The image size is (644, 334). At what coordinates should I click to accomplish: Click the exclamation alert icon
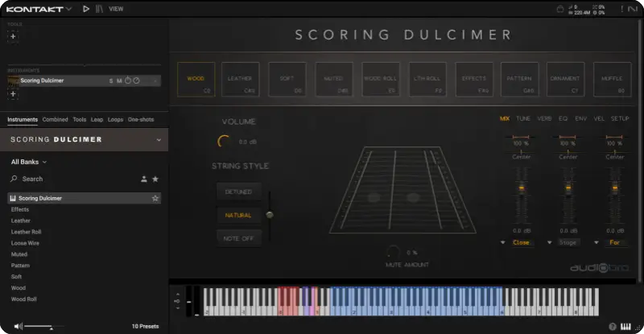(x=621, y=9)
